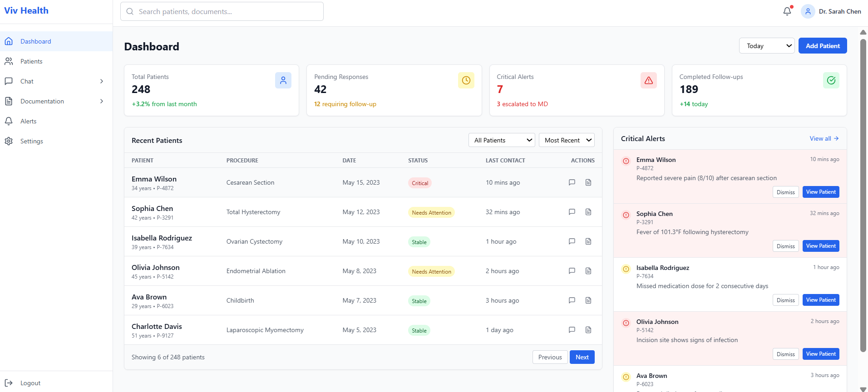Open the document icon for Sophia Chen

click(x=588, y=212)
